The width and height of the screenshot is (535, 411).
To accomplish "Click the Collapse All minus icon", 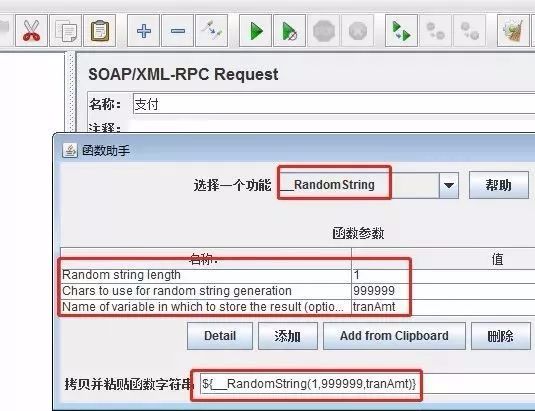I will [x=177, y=31].
